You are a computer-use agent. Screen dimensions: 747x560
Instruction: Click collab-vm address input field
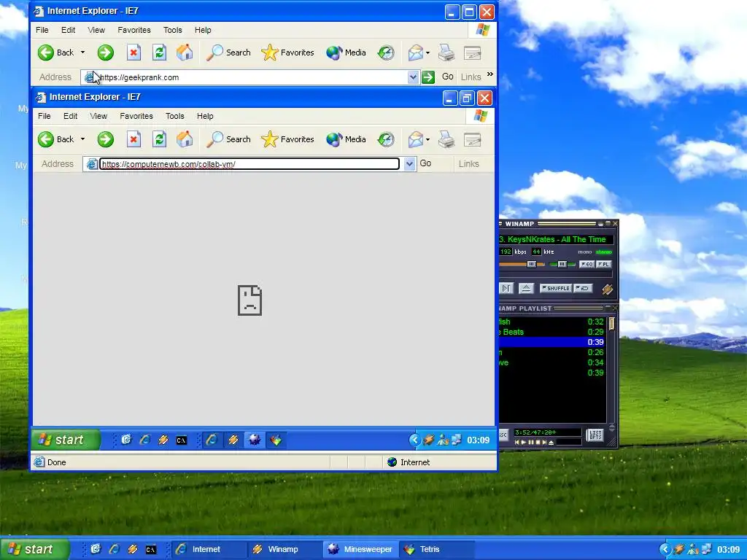[x=249, y=164]
